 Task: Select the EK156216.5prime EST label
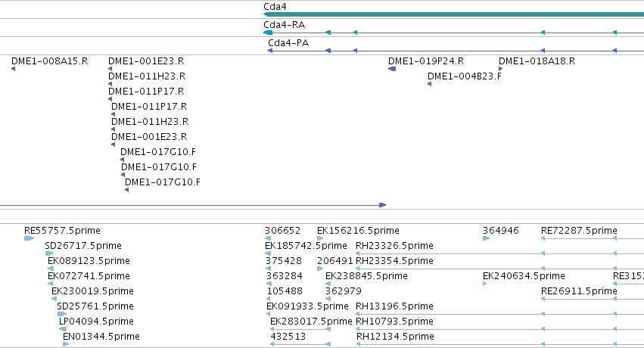(x=358, y=231)
